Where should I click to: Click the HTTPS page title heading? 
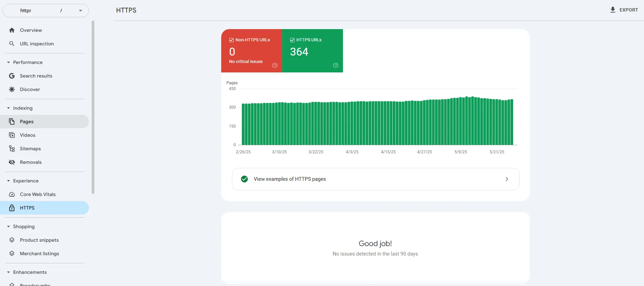click(126, 10)
